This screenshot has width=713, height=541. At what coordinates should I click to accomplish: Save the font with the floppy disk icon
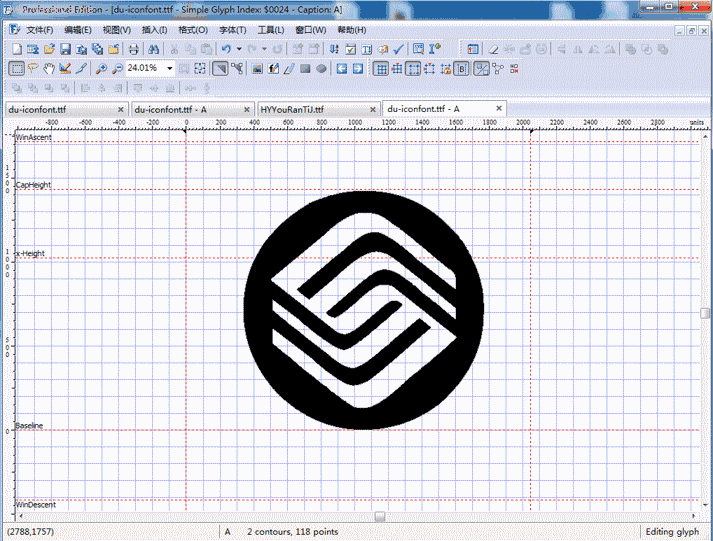[65, 49]
